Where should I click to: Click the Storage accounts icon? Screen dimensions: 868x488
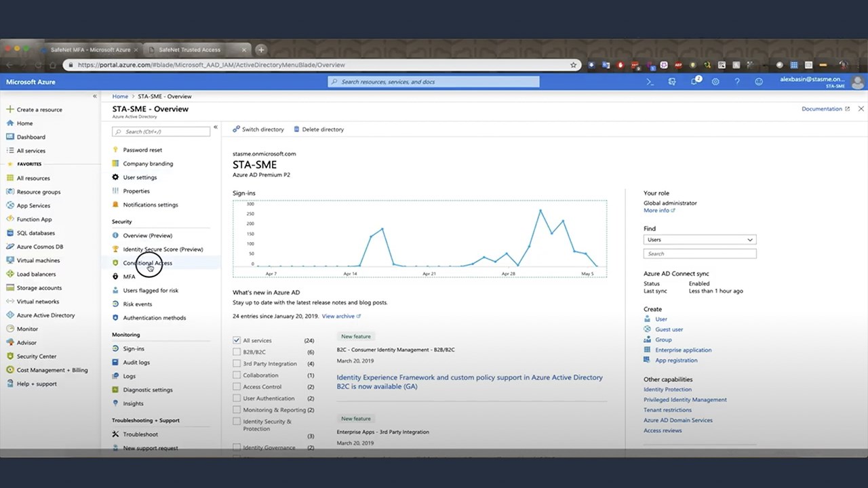[9, 288]
